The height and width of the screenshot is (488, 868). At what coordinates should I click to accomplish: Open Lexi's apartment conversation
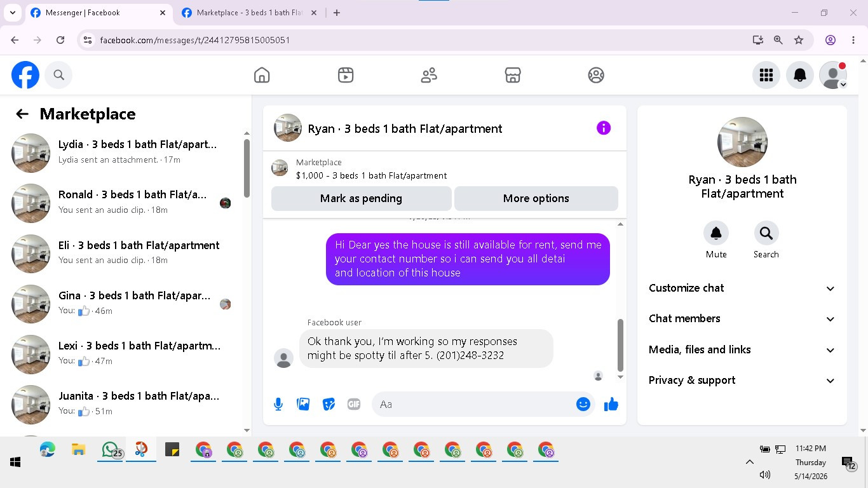pos(121,354)
